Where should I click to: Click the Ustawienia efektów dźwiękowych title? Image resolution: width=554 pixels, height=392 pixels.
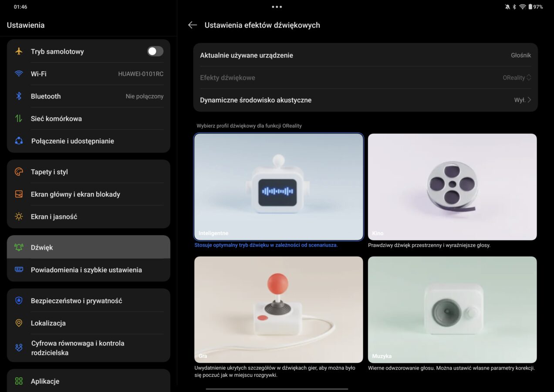pyautogui.click(x=262, y=25)
